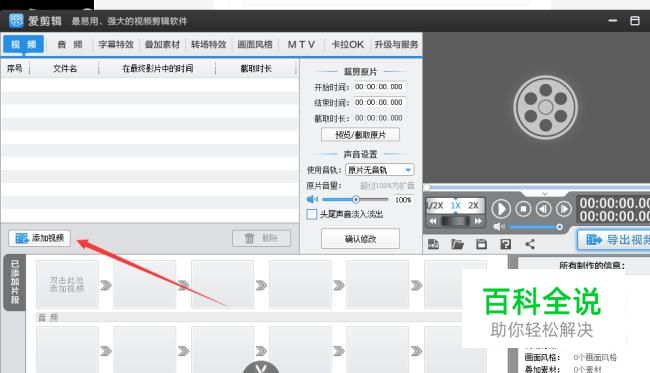Click the 添加视频 button
This screenshot has height=373, width=650.
[x=40, y=238]
